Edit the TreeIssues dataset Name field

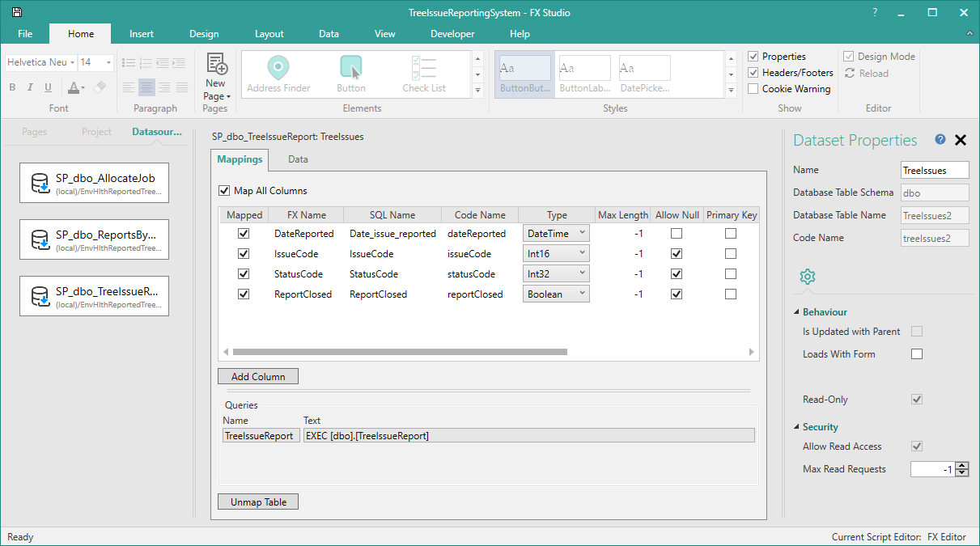[934, 170]
